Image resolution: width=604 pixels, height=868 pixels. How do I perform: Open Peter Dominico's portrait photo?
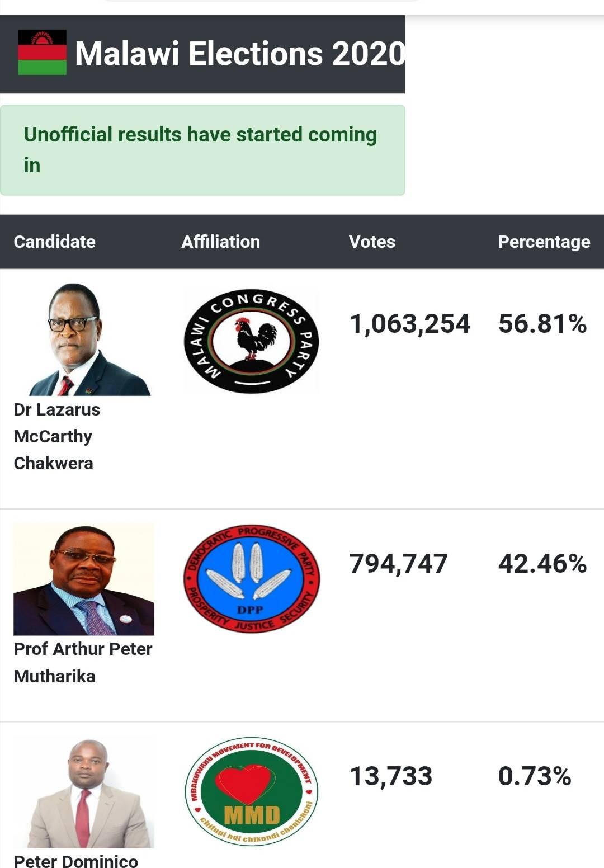(x=84, y=793)
